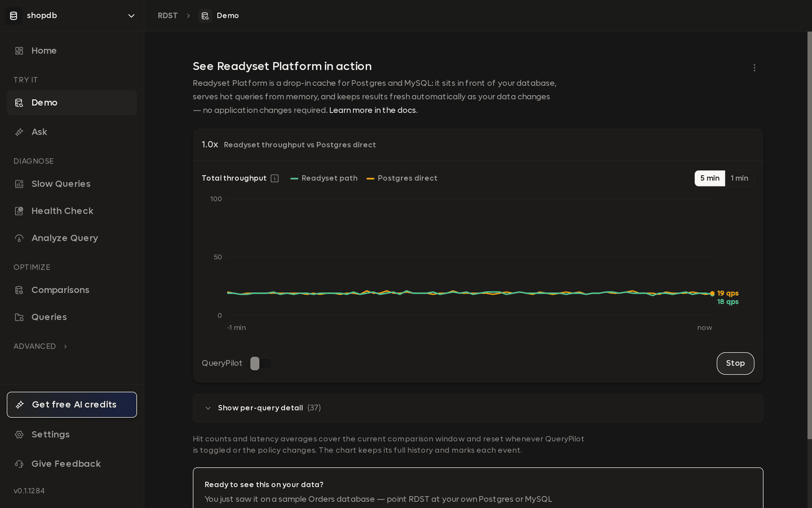Click the (37) query count

(x=314, y=408)
